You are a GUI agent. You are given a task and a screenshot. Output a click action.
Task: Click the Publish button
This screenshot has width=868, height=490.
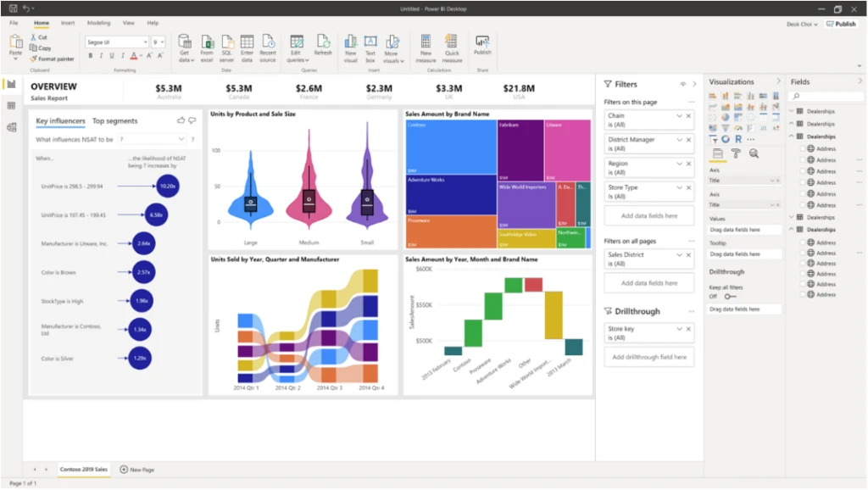[840, 23]
